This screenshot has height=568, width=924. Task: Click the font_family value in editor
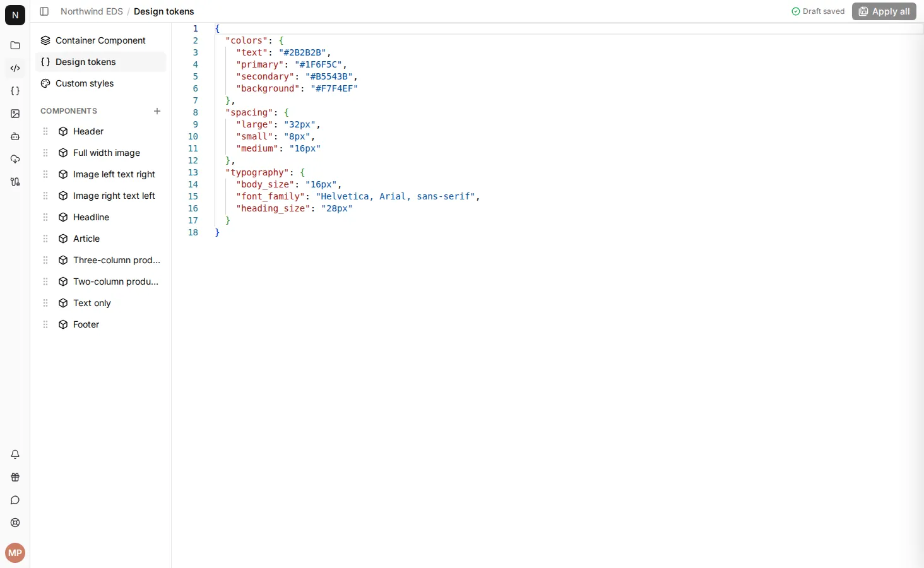(396, 196)
